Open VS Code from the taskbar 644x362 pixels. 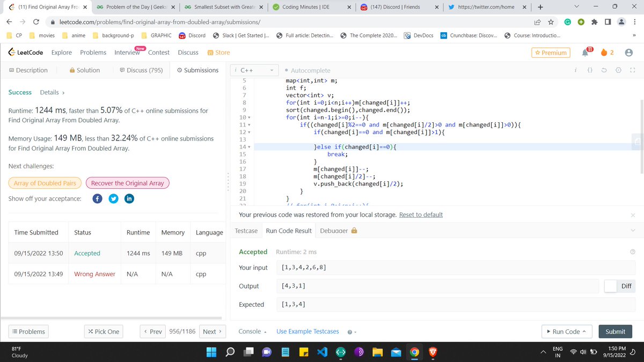point(322,352)
